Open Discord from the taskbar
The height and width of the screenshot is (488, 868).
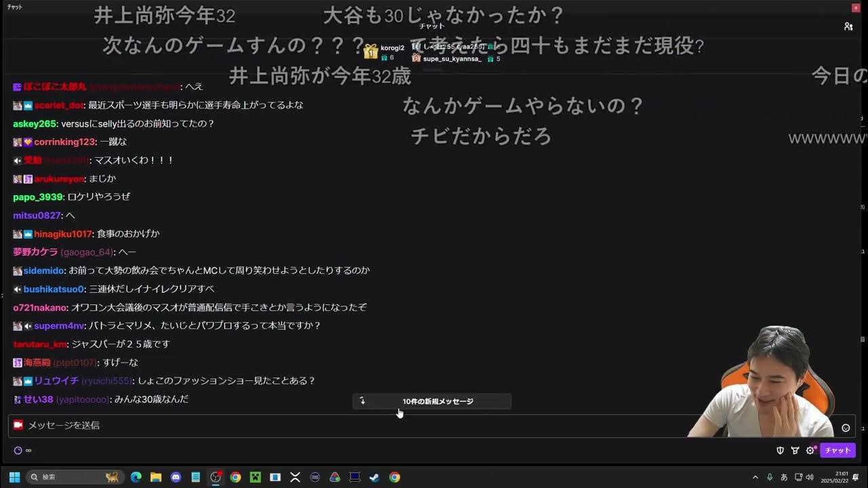pos(176,477)
